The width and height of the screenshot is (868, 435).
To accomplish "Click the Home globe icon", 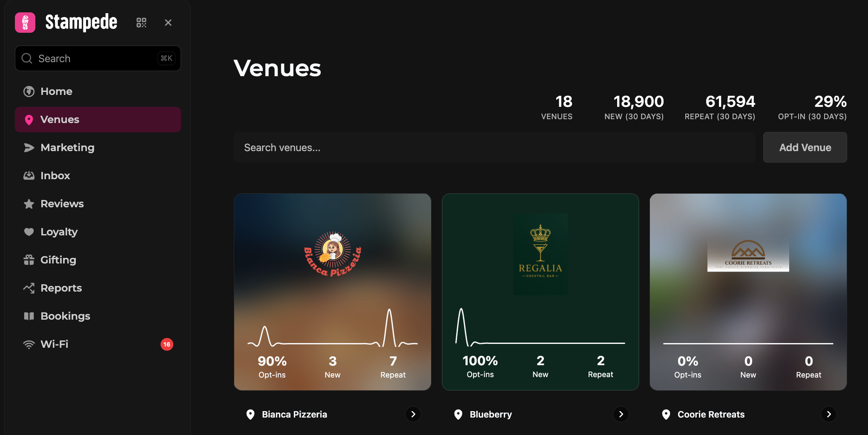I will 29,92.
